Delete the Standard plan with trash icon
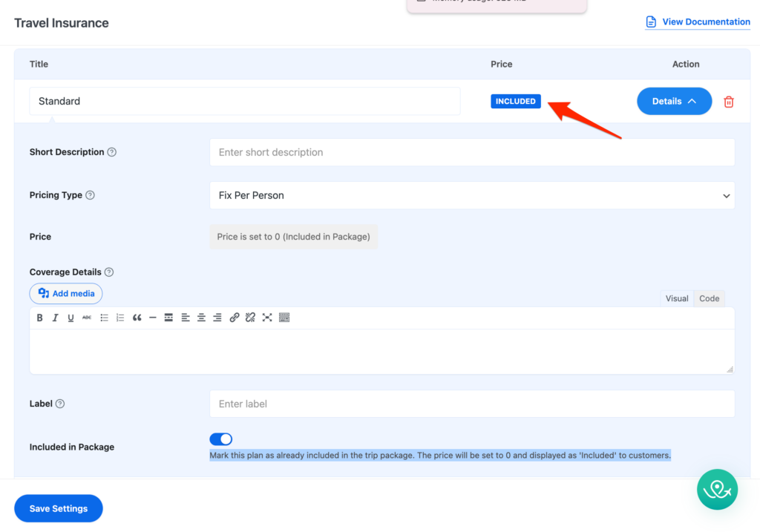 click(728, 102)
